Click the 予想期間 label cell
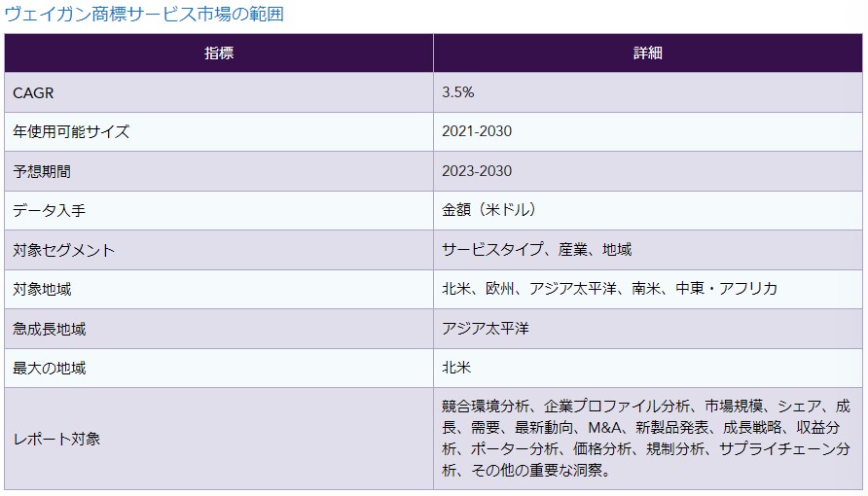The height and width of the screenshot is (496, 868). click(42, 171)
